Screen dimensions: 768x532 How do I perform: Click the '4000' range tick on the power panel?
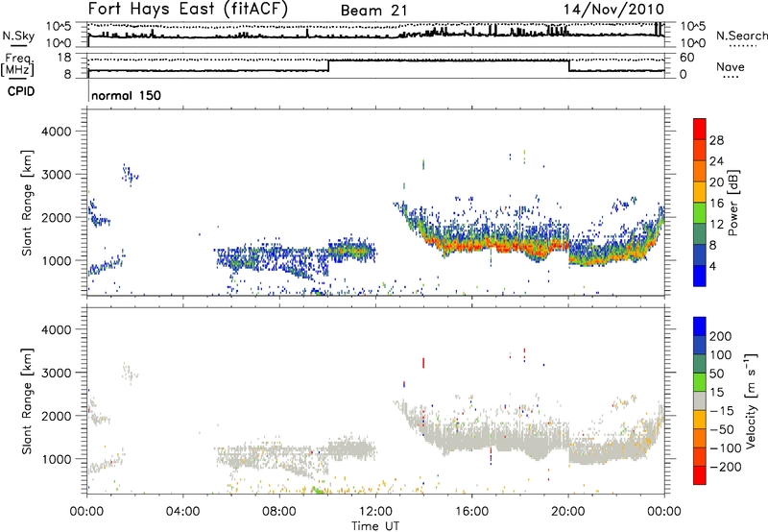[x=57, y=132]
